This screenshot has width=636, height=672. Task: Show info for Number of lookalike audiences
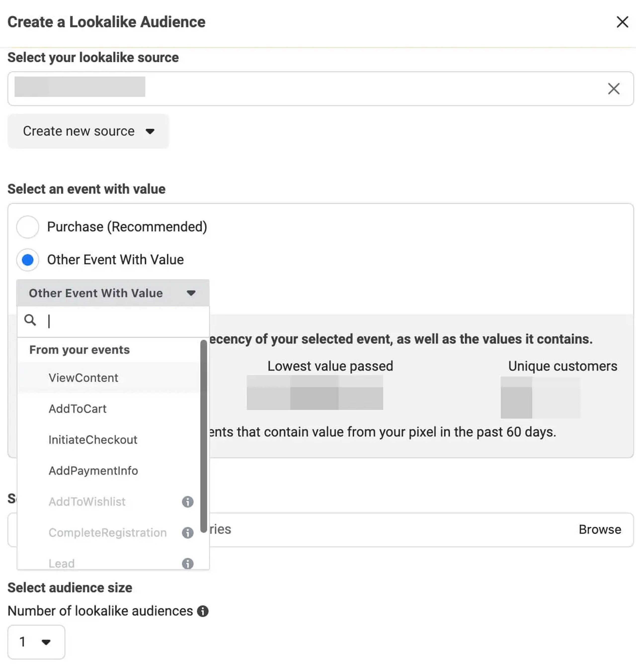(203, 611)
